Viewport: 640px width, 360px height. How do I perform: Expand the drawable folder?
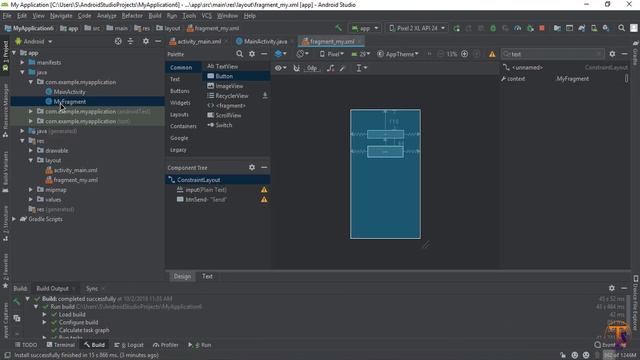[x=31, y=151]
